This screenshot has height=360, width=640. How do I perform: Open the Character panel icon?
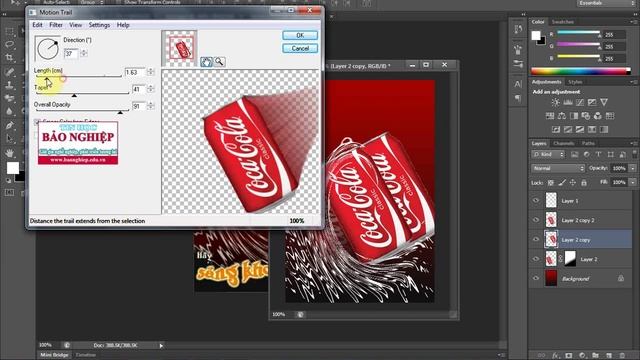pyautogui.click(x=518, y=84)
